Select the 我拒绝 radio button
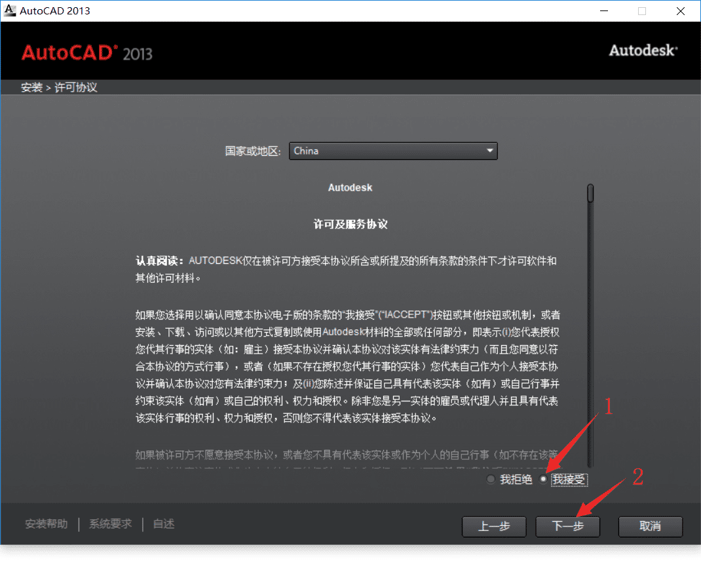The height and width of the screenshot is (588, 701). 491,480
